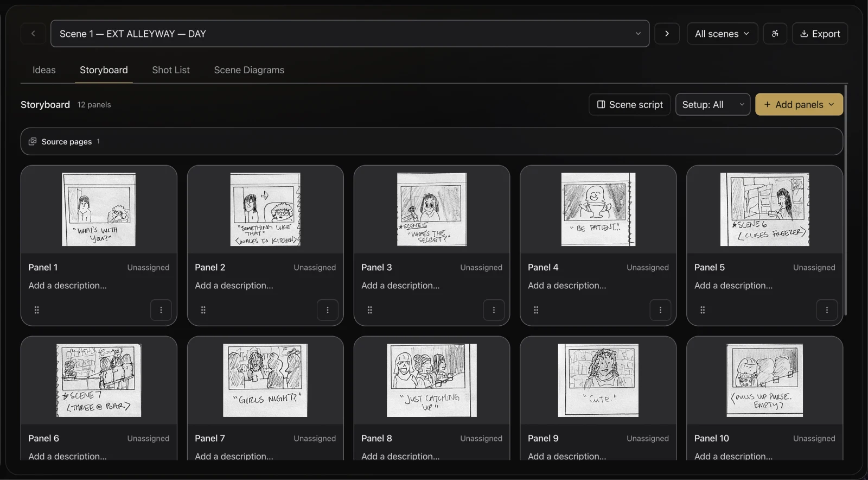The width and height of the screenshot is (868, 480).
Task: Click the "12 panels" count label
Action: point(94,105)
